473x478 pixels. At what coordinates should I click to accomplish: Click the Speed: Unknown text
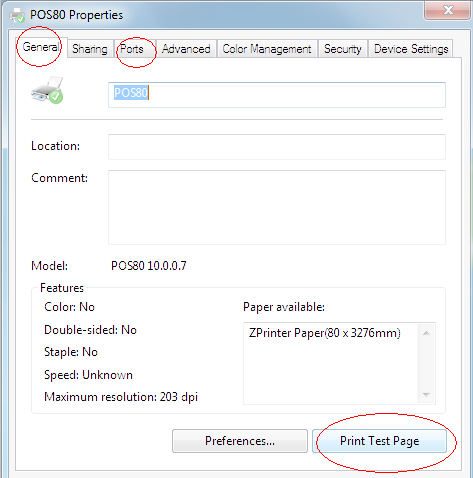[88, 375]
